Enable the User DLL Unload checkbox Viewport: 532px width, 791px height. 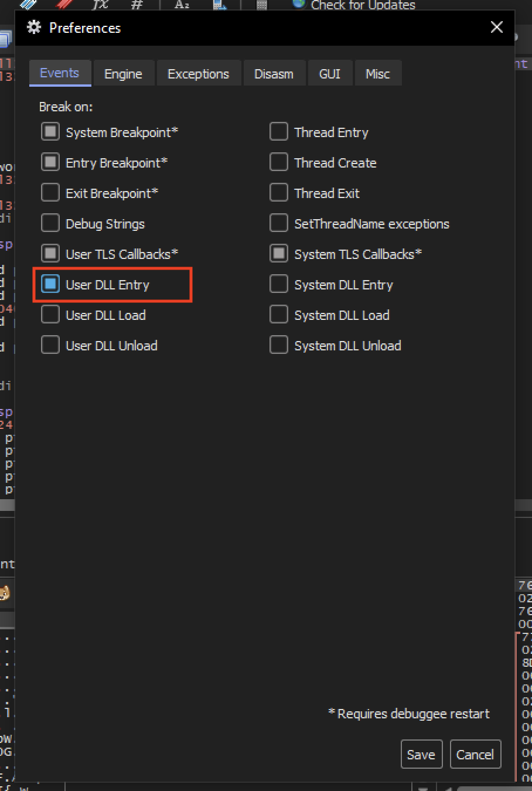point(50,345)
